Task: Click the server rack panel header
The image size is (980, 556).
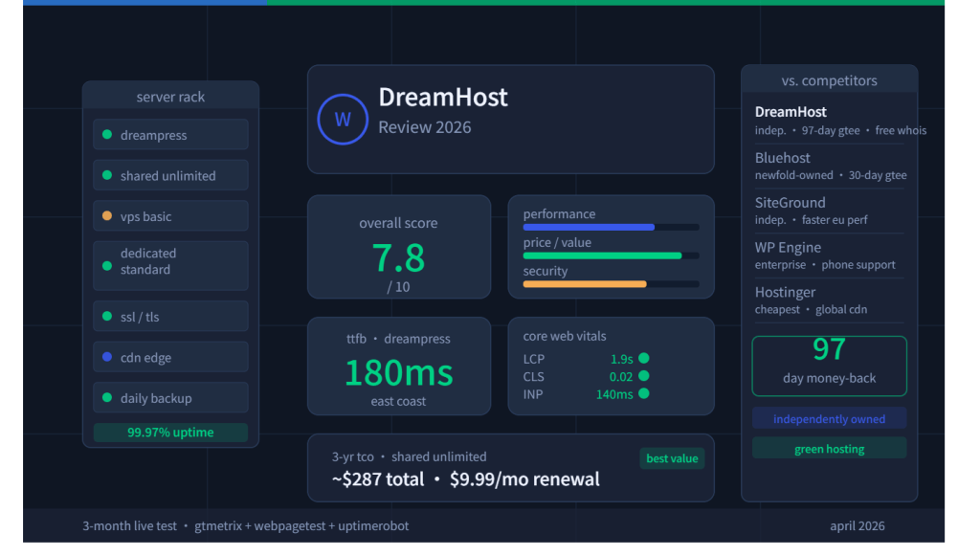Action: [170, 97]
